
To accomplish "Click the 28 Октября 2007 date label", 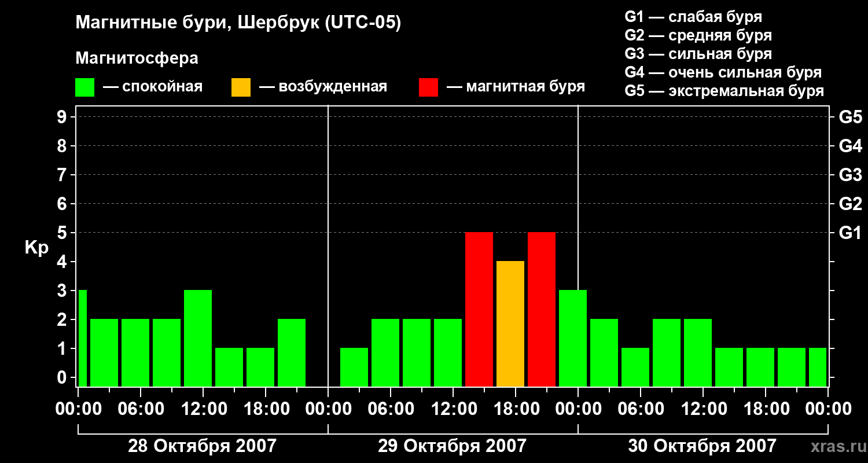I will [202, 446].
